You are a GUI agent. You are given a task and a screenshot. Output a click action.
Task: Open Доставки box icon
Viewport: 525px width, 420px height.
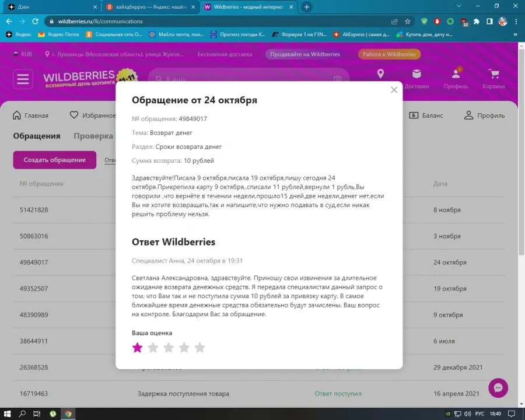coord(416,79)
